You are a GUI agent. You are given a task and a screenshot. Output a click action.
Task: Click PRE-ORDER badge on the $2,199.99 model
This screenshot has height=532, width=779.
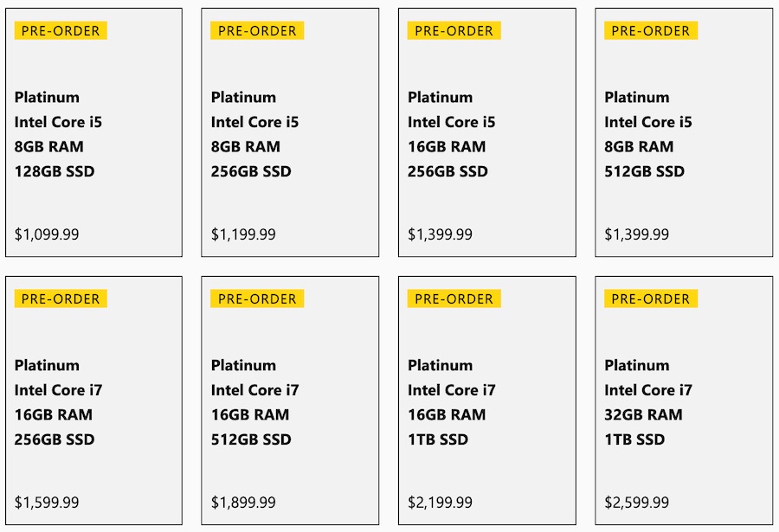pos(454,299)
